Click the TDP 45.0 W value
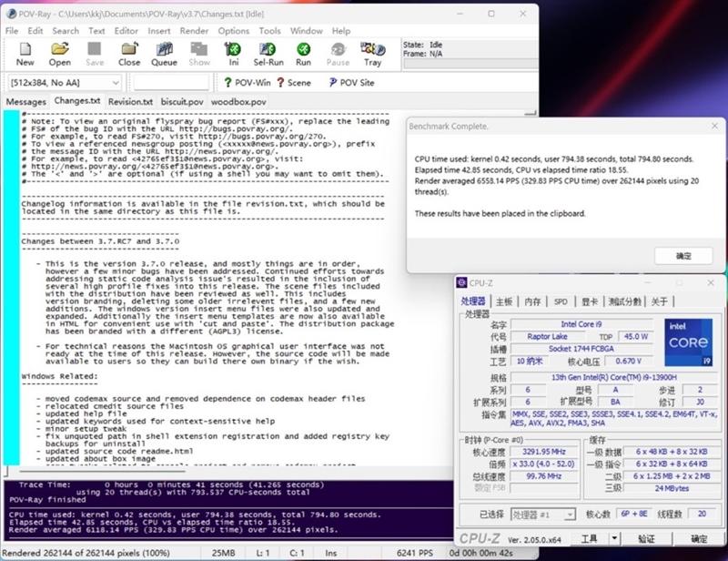The height and width of the screenshot is (561, 728). point(635,336)
